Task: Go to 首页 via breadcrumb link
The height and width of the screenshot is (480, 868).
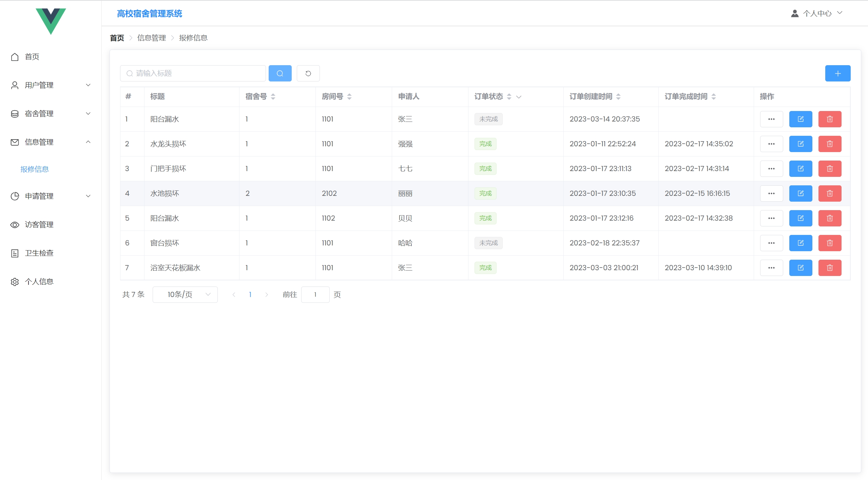Action: point(117,38)
